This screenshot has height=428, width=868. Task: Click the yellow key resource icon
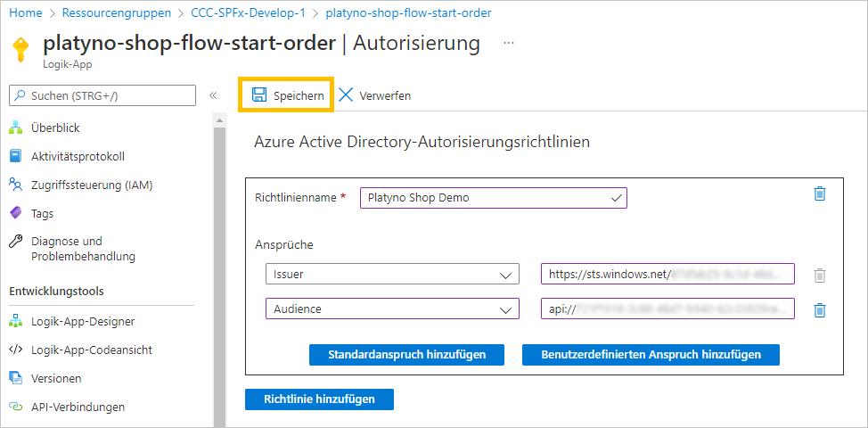(21, 51)
